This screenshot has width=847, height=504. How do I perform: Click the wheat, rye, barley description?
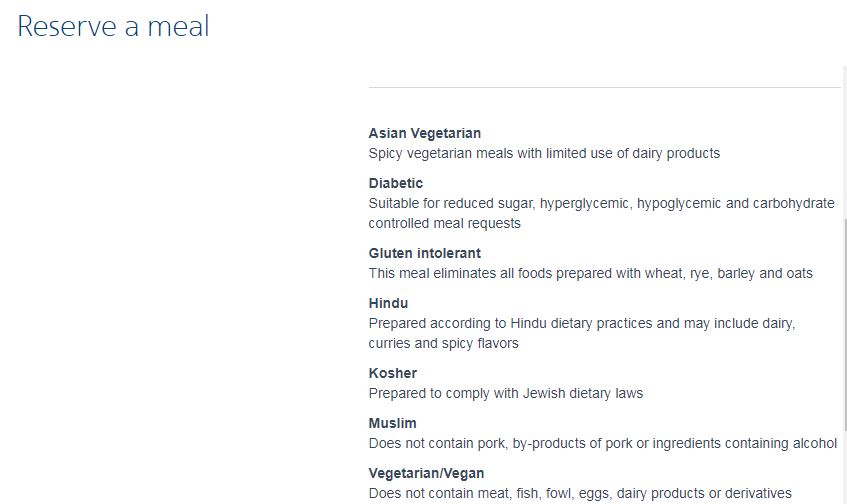click(590, 273)
